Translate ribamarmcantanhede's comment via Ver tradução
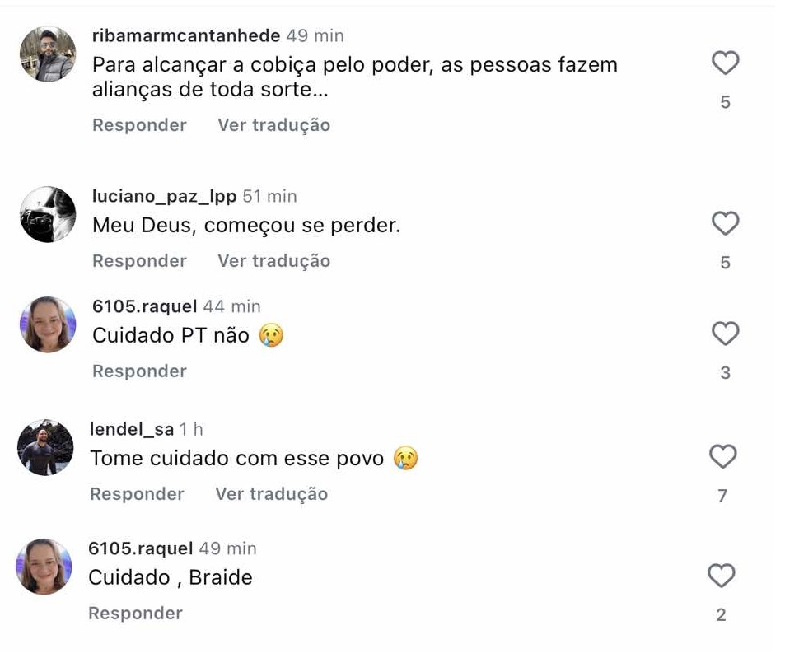Image resolution: width=799 pixels, height=672 pixels. pos(273,125)
